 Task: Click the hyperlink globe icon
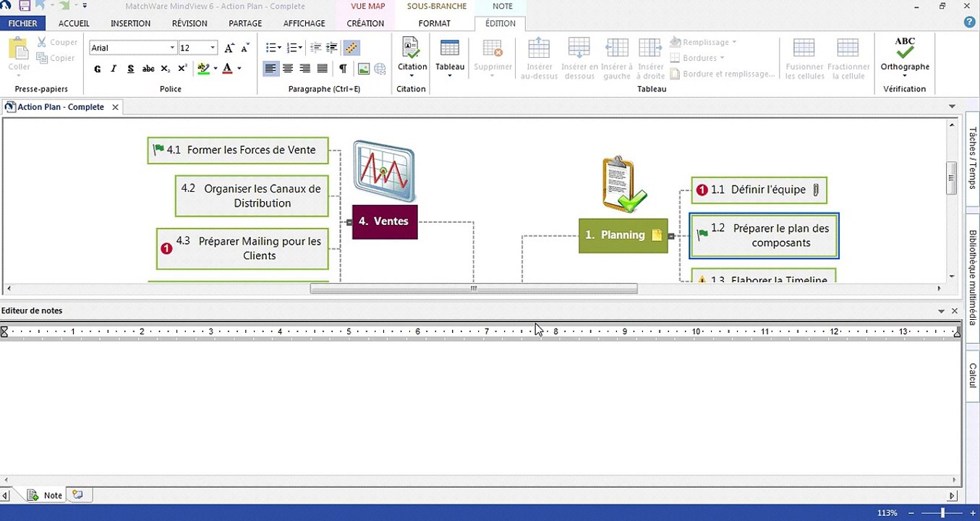point(380,69)
